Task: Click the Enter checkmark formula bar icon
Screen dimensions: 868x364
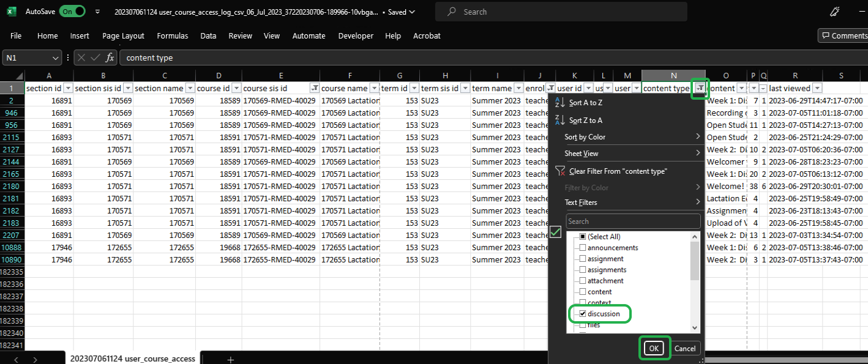Action: [x=95, y=58]
